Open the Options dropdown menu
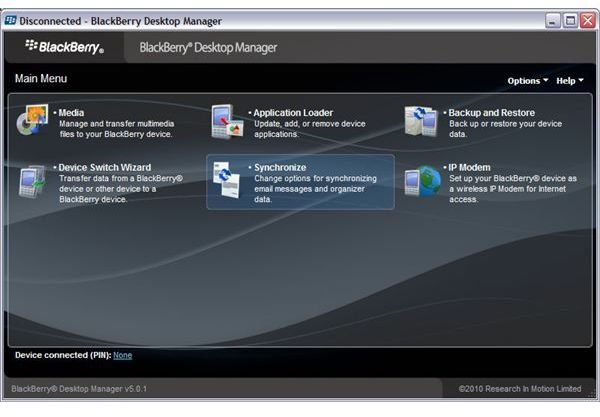This screenshot has width=600, height=417. pos(527,81)
